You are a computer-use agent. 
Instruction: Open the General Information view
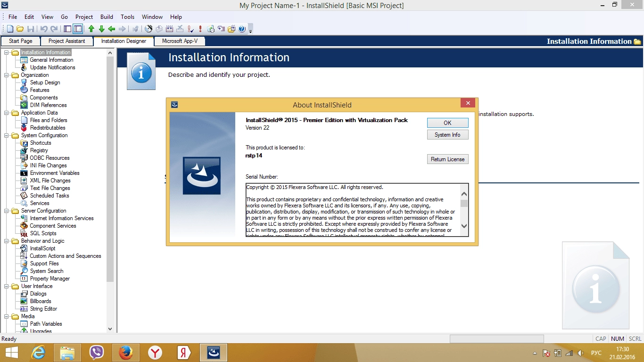click(x=51, y=60)
